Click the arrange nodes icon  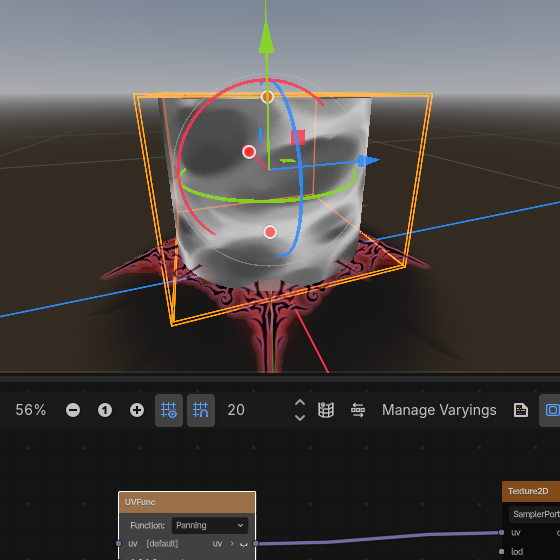coord(358,410)
